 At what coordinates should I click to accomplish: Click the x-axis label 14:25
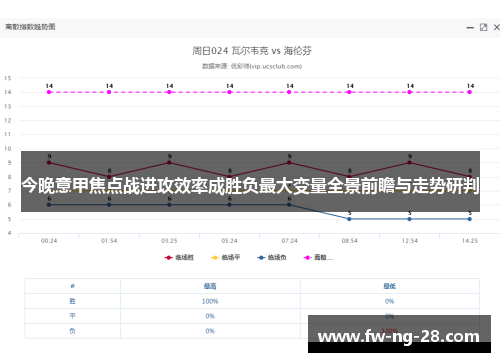[x=470, y=241]
